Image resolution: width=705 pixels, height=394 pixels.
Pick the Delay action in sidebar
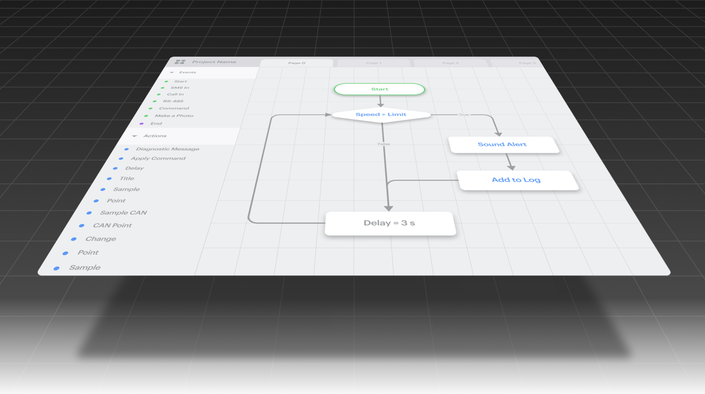tap(134, 168)
